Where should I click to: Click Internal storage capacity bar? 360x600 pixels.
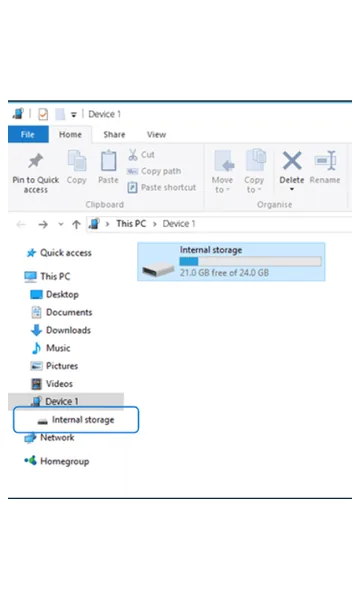[x=251, y=261]
